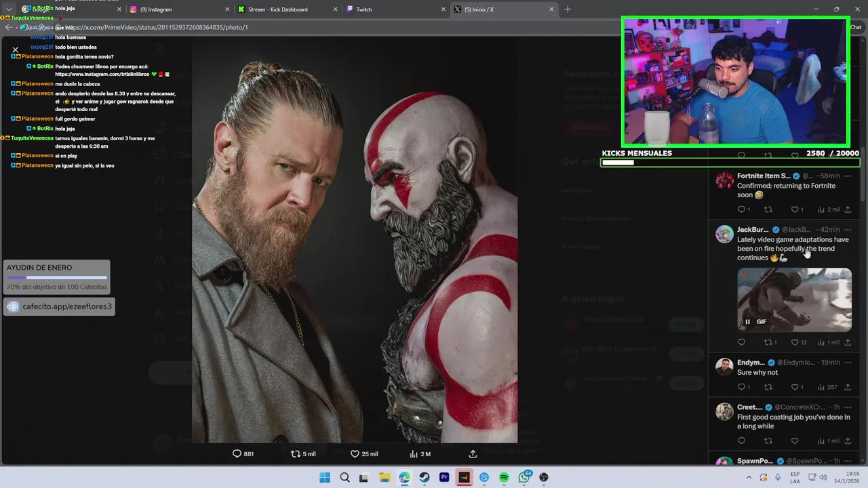Like Creet... casting job tweet
Image resolution: width=868 pixels, height=488 pixels.
pyautogui.click(x=795, y=441)
